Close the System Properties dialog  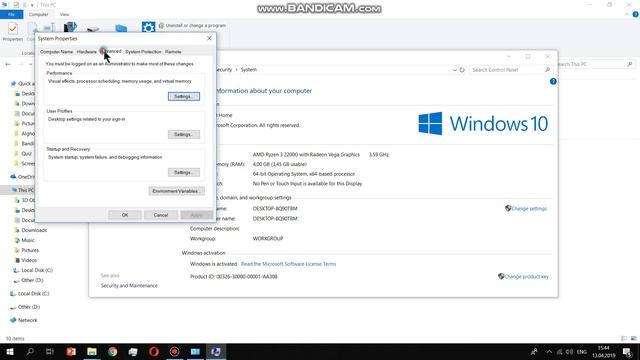209,38
